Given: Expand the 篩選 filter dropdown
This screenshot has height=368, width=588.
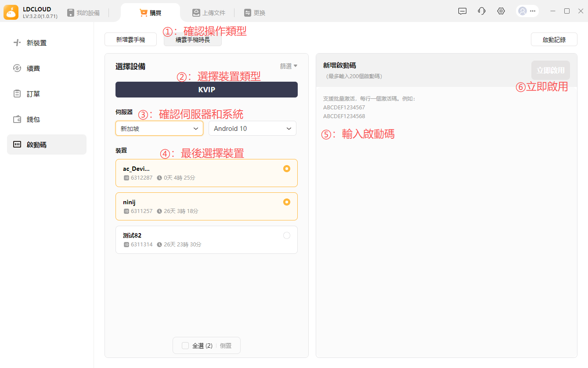Looking at the screenshot, I should click(289, 66).
